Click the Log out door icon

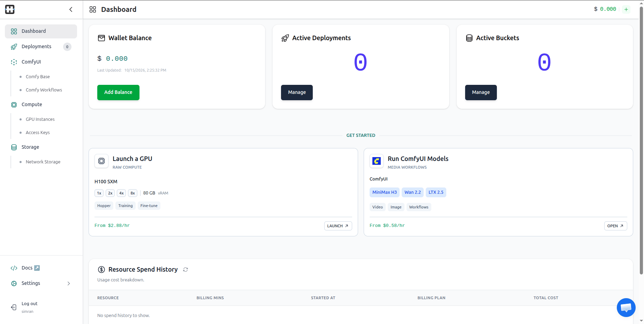click(x=14, y=307)
